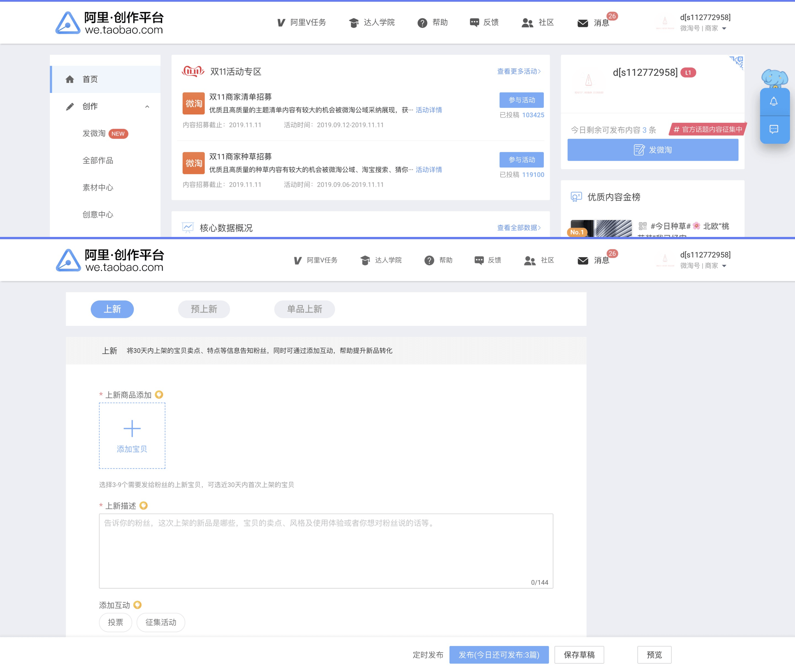This screenshot has width=795, height=672.
Task: Switch to the 单品上新 tab
Action: tap(305, 309)
